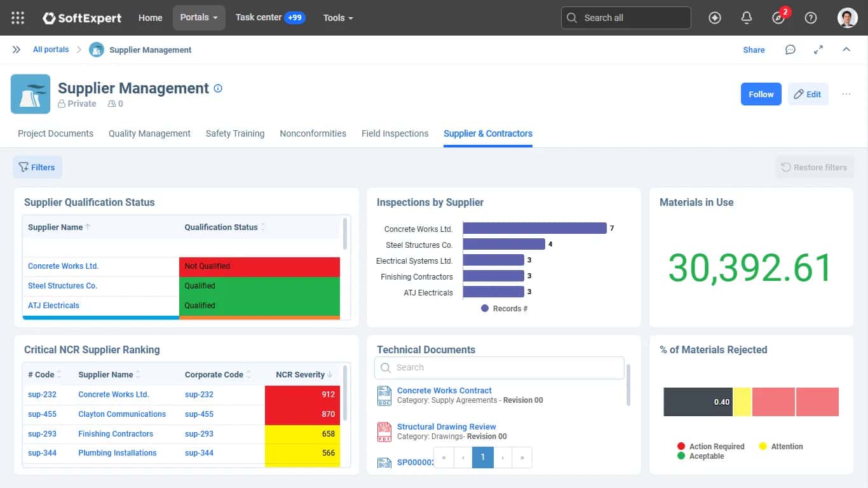The image size is (868, 488).
Task: Open the Tools dropdown menu
Action: pyautogui.click(x=338, y=18)
